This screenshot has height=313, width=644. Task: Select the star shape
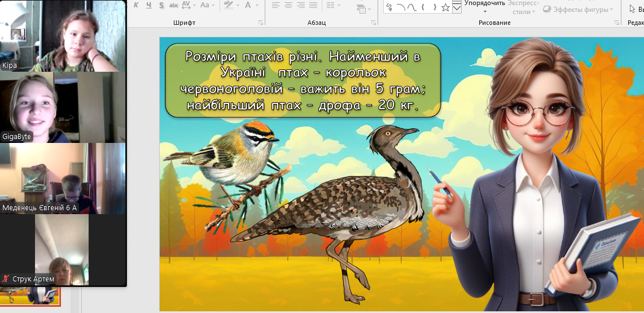(445, 7)
